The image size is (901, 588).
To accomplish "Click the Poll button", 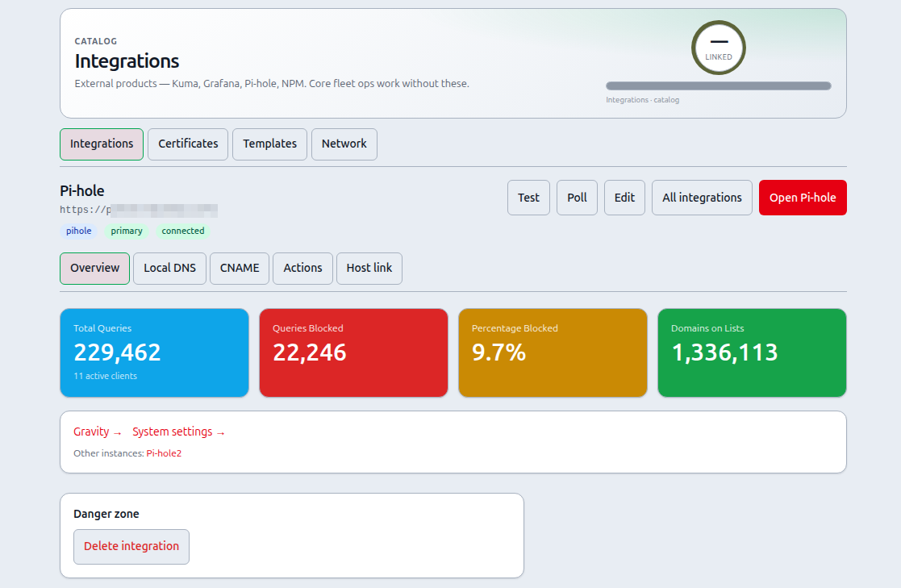I will tap(577, 198).
